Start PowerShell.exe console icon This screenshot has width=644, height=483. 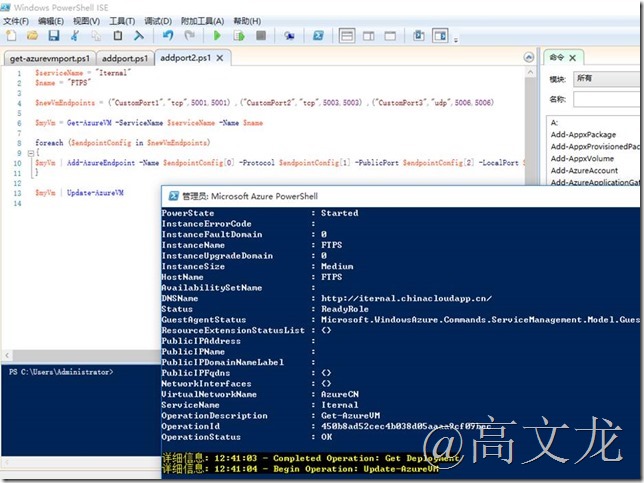318,36
